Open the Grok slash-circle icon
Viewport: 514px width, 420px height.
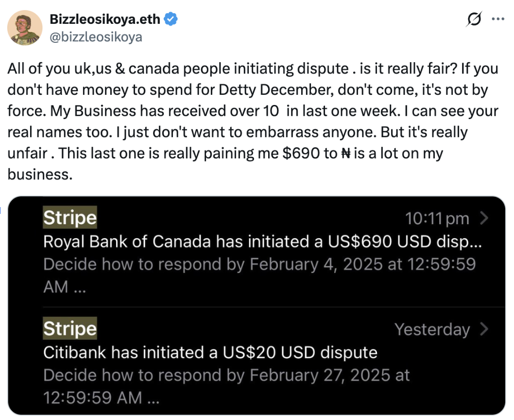pos(474,18)
